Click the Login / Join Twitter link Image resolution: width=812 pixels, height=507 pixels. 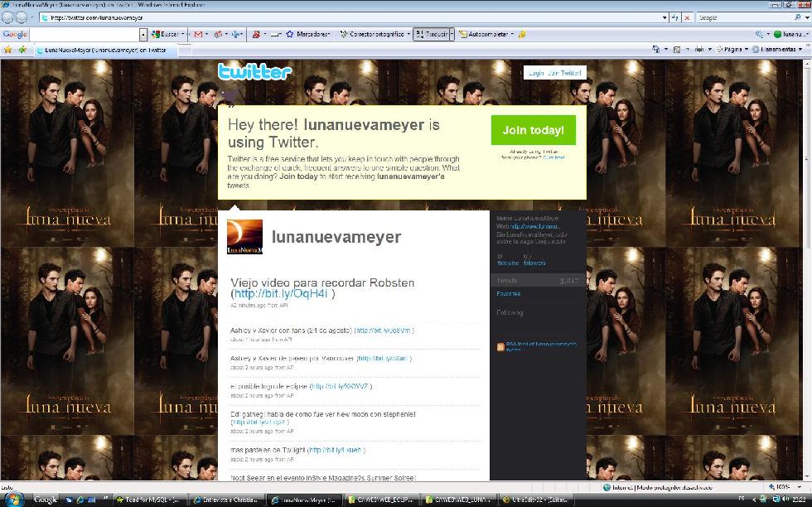554,73
